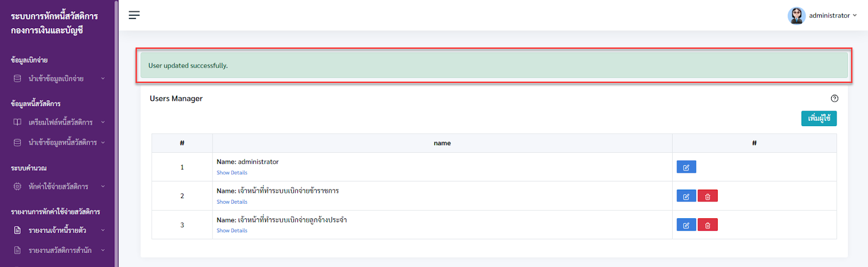Click row number 1 cell
This screenshot has height=267, width=868.
pyautogui.click(x=182, y=167)
